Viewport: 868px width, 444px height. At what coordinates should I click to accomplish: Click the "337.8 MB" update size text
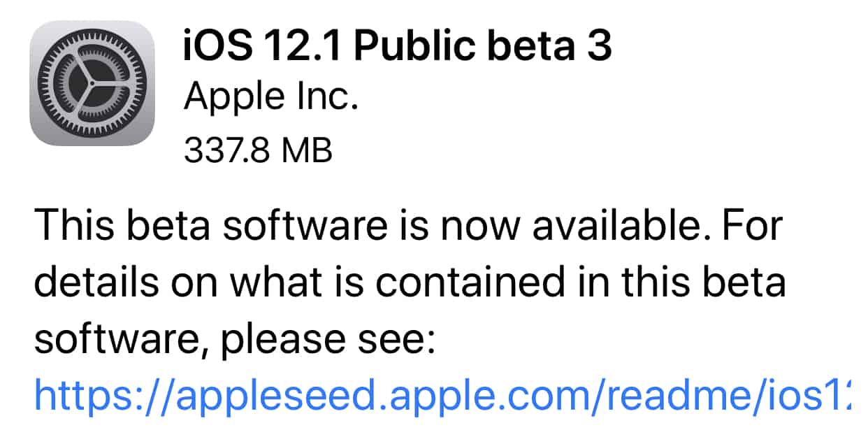tap(257, 150)
